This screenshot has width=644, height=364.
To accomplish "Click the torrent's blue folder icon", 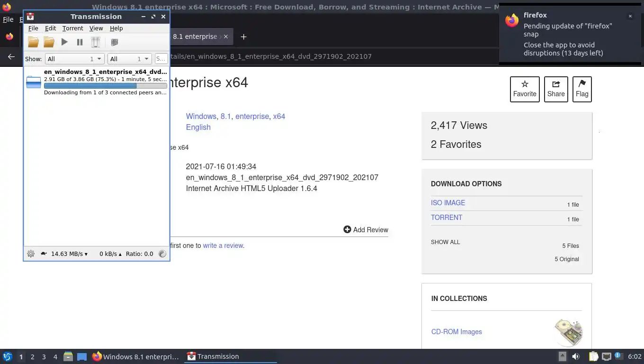I will pos(34,82).
